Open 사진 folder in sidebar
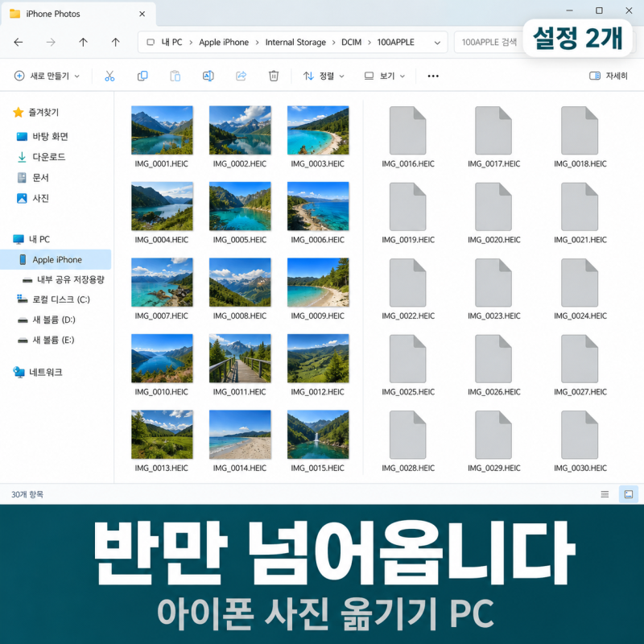This screenshot has width=644, height=644. tap(33, 198)
